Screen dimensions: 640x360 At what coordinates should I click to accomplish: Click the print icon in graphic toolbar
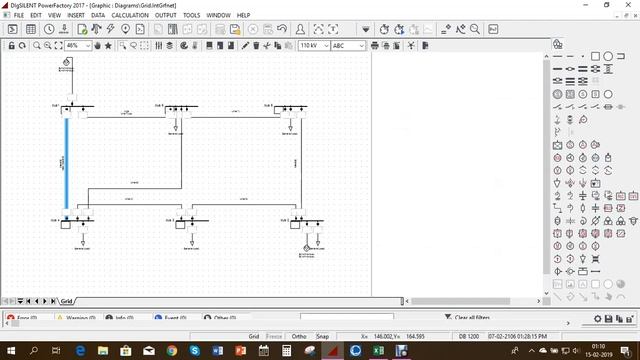(375, 46)
